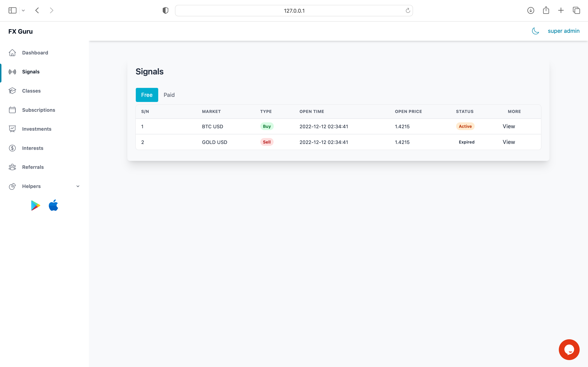Open the super admin user menu

pyautogui.click(x=563, y=31)
